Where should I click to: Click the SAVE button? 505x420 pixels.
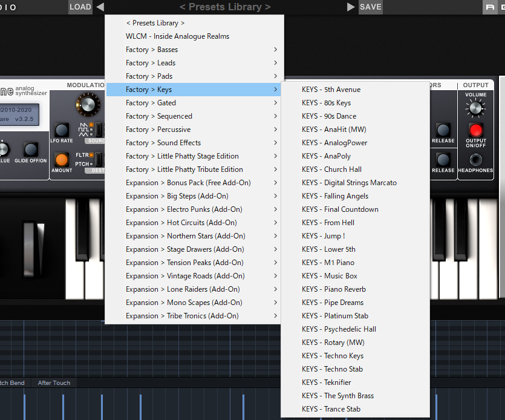370,7
